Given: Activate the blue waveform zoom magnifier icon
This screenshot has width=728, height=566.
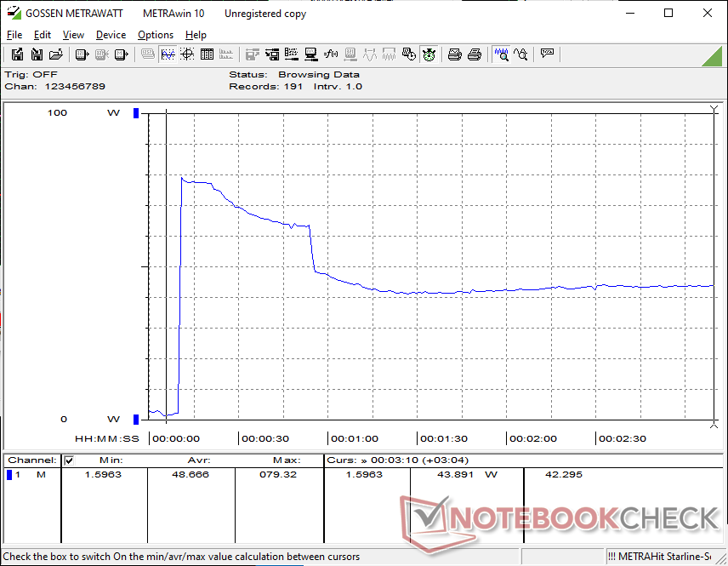Looking at the screenshot, I should [x=502, y=54].
